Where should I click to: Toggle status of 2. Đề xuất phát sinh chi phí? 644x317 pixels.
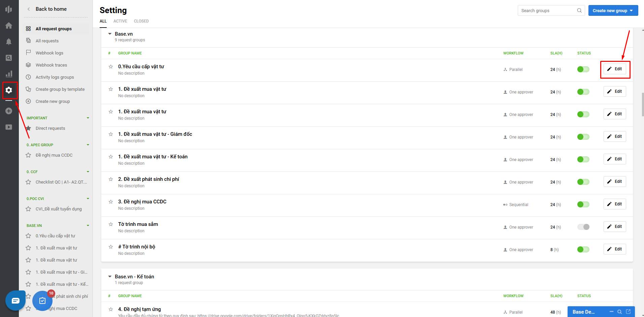coord(583,182)
